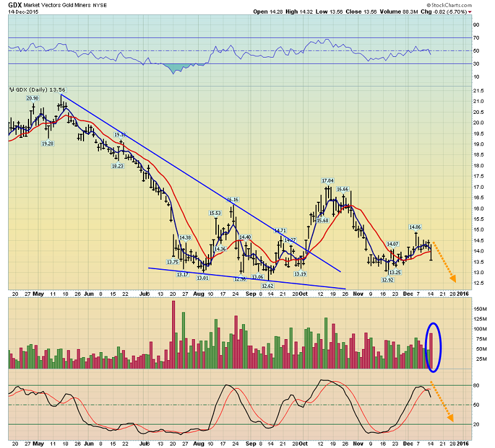Screen dimensions: 495x448
Task: Click the bar-chart icon beside GDX (Daily)
Action: pos(12,90)
